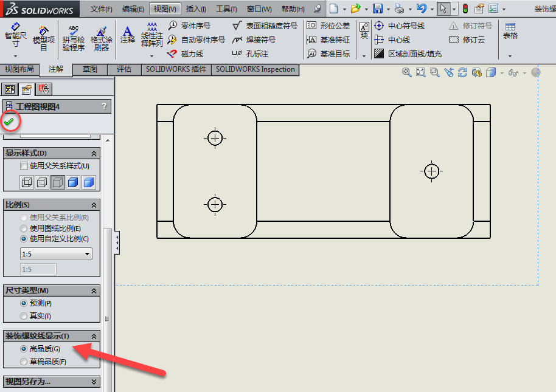Viewport: 556px width, 392px height.
Task: Activate the Format Painter tool
Action: 102,38
